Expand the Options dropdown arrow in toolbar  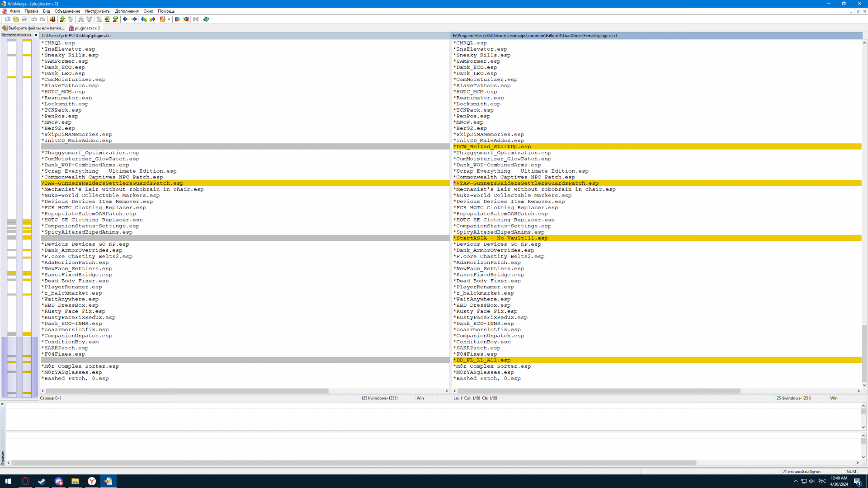[169, 19]
